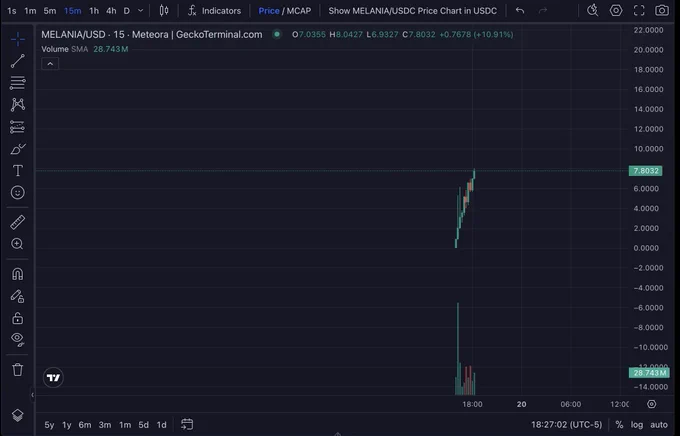Select the brush drawing tool
Image resolution: width=680 pixels, height=436 pixels.
pyautogui.click(x=18, y=149)
